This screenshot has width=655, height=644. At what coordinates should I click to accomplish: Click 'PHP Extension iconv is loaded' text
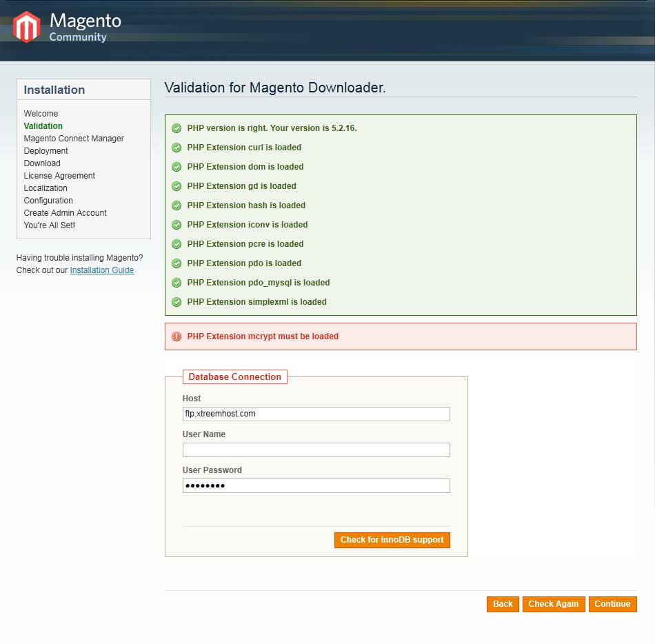coord(248,225)
